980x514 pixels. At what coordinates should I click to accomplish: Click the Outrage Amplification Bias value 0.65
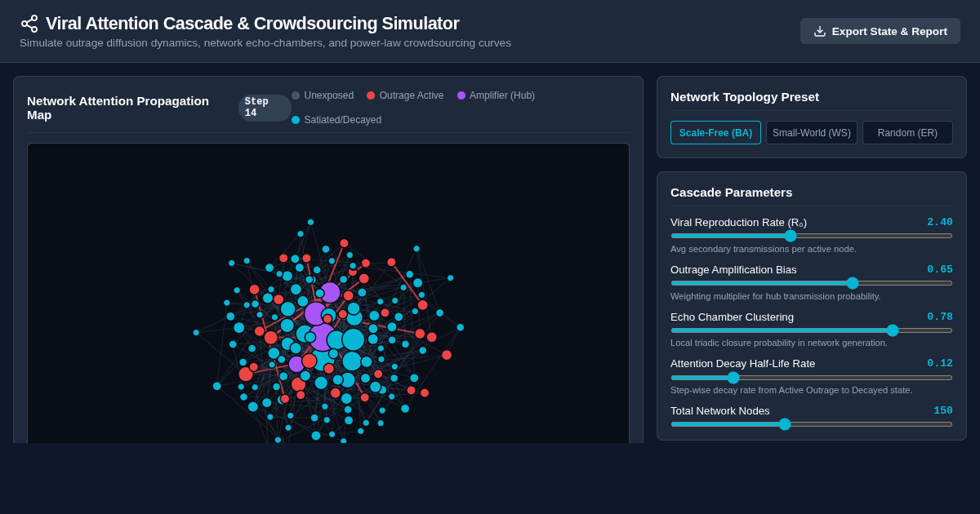(940, 270)
